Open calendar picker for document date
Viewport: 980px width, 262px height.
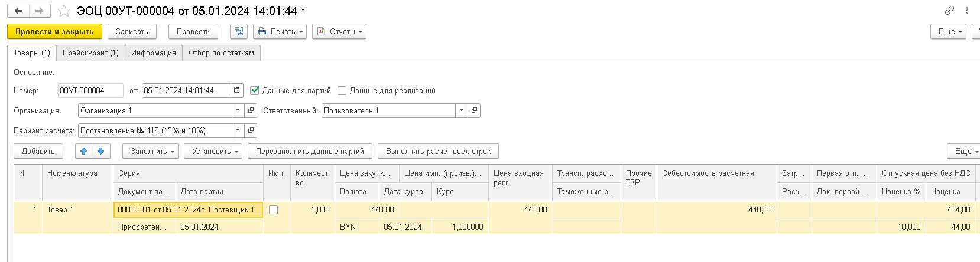click(x=237, y=90)
